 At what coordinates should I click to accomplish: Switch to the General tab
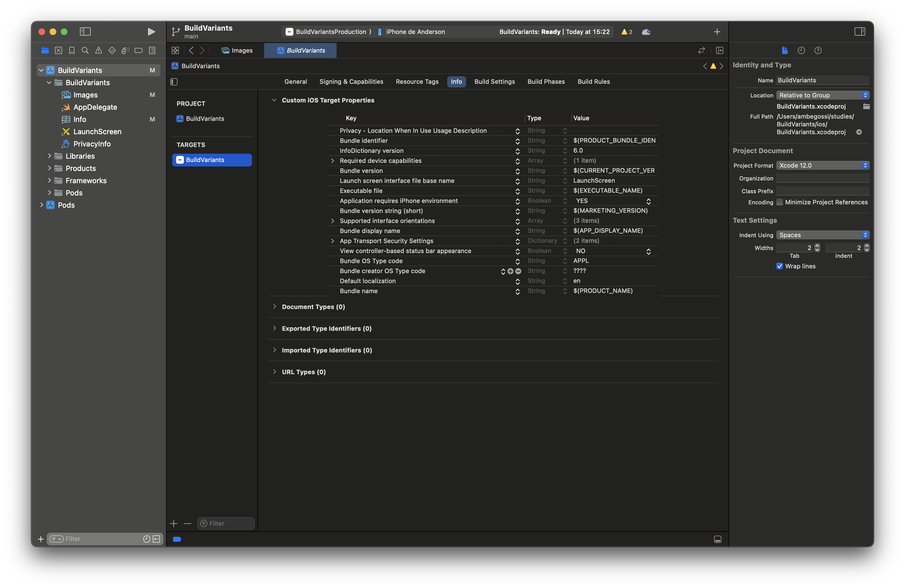tap(295, 82)
